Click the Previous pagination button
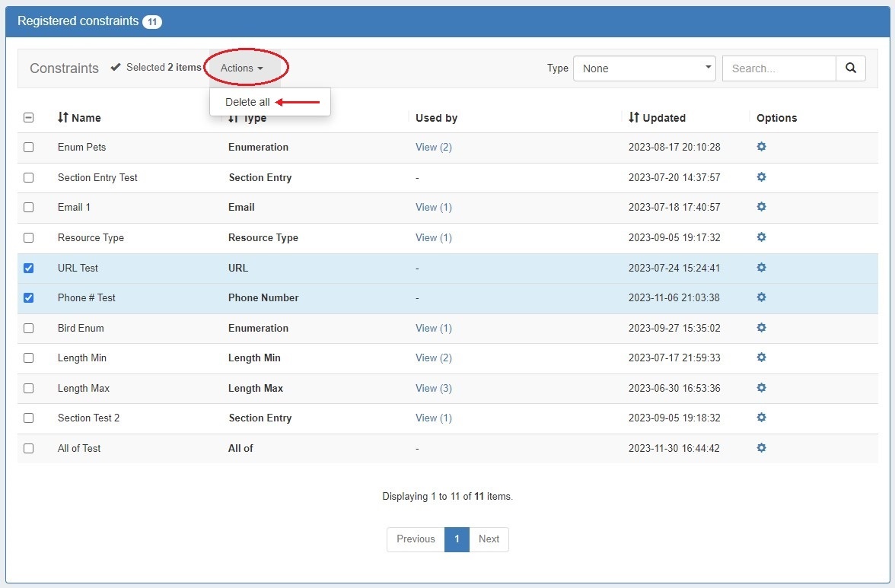This screenshot has height=588, width=895. pyautogui.click(x=416, y=539)
